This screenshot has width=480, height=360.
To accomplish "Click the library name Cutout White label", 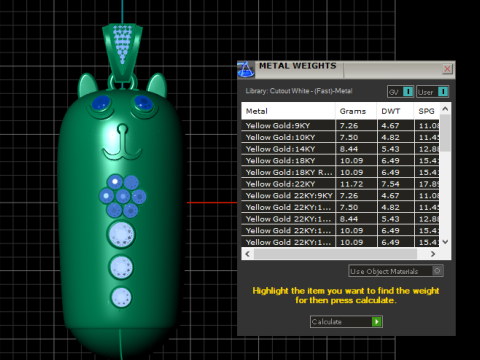I will click(x=299, y=91).
